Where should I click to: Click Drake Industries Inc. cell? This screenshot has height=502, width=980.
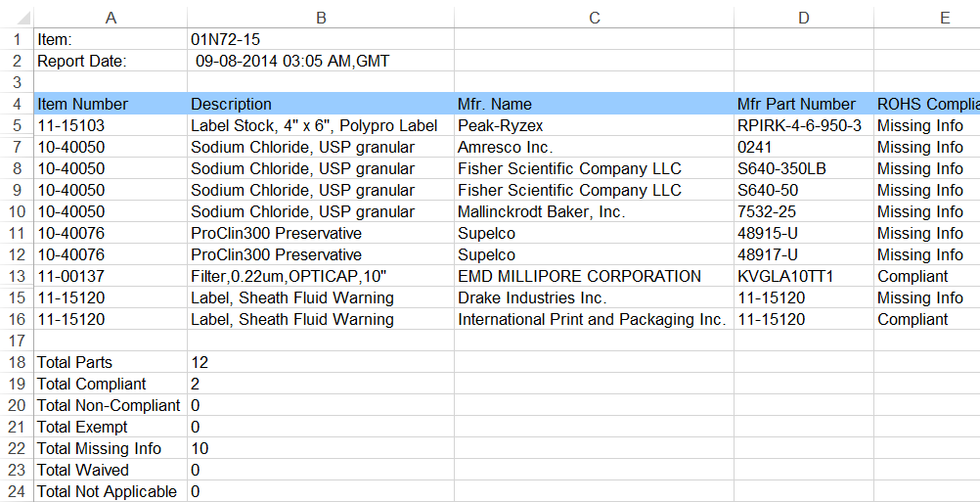point(594,297)
